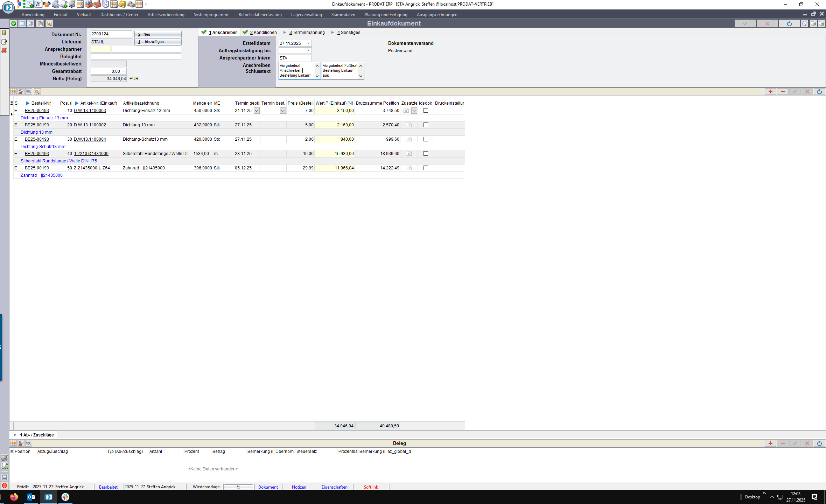The image size is (826, 504).
Task: Open the Erstelldatum date dropdown
Action: [308, 43]
